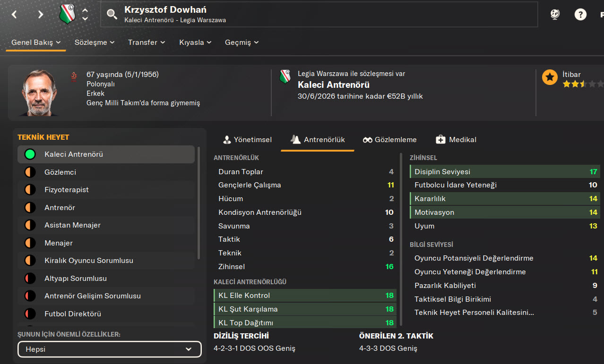Click the İtibar star badge icon
The width and height of the screenshot is (604, 364).
click(550, 77)
